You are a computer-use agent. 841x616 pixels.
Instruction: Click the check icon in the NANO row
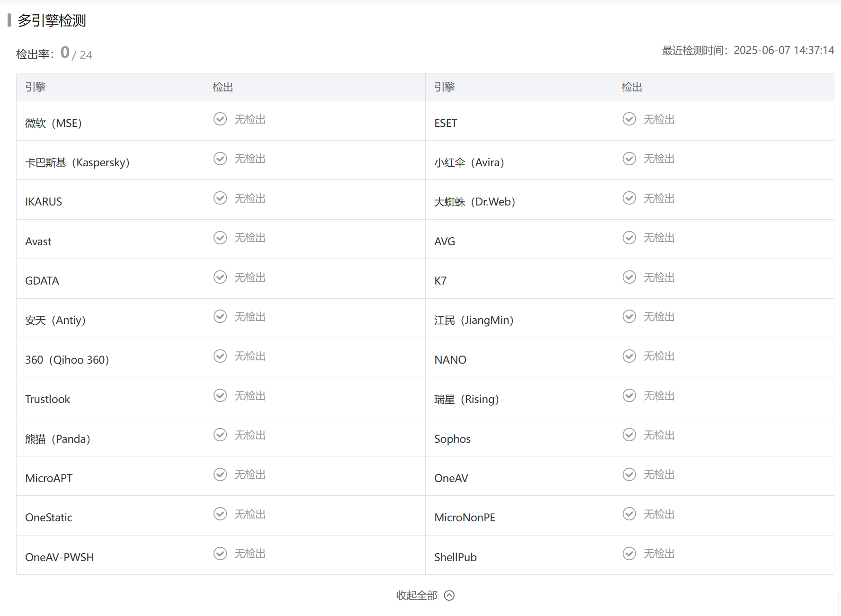coord(629,356)
